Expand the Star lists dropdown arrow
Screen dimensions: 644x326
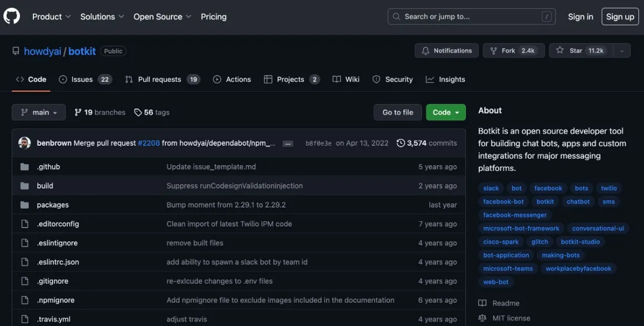click(x=622, y=51)
